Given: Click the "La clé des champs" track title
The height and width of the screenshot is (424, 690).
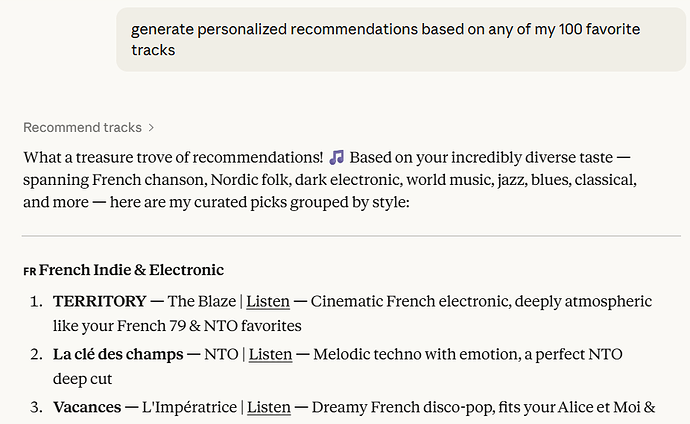Looking at the screenshot, I should pyautogui.click(x=116, y=354).
